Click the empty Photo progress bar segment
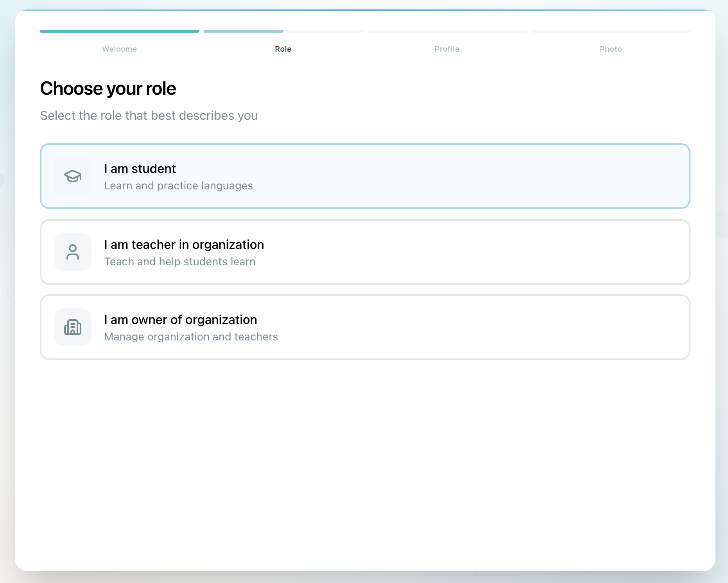 click(x=610, y=31)
